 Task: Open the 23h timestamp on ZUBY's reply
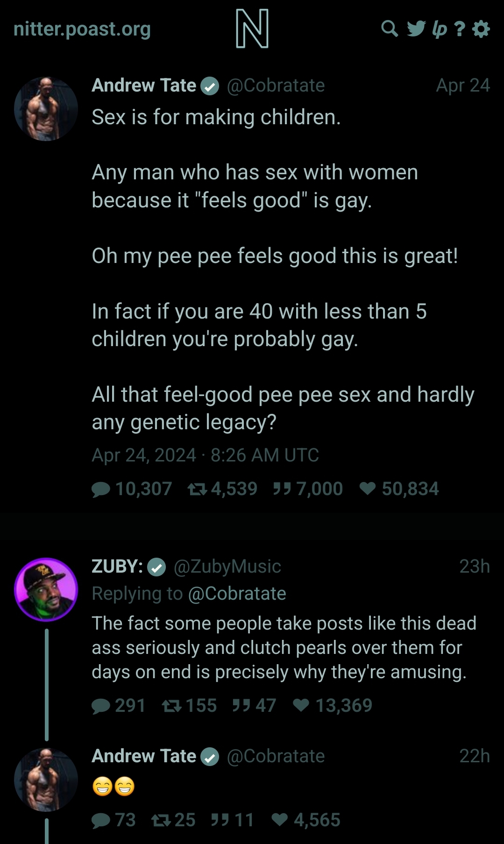tap(474, 566)
